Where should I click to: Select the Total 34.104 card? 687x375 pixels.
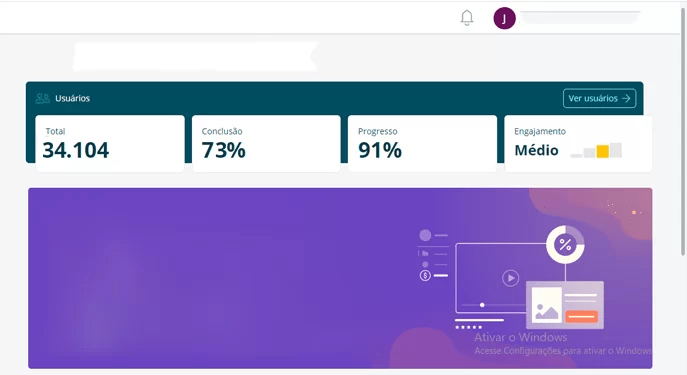click(110, 144)
